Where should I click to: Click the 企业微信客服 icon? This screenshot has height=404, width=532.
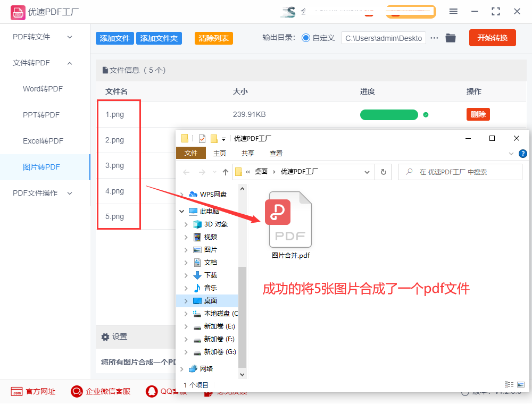click(x=77, y=391)
